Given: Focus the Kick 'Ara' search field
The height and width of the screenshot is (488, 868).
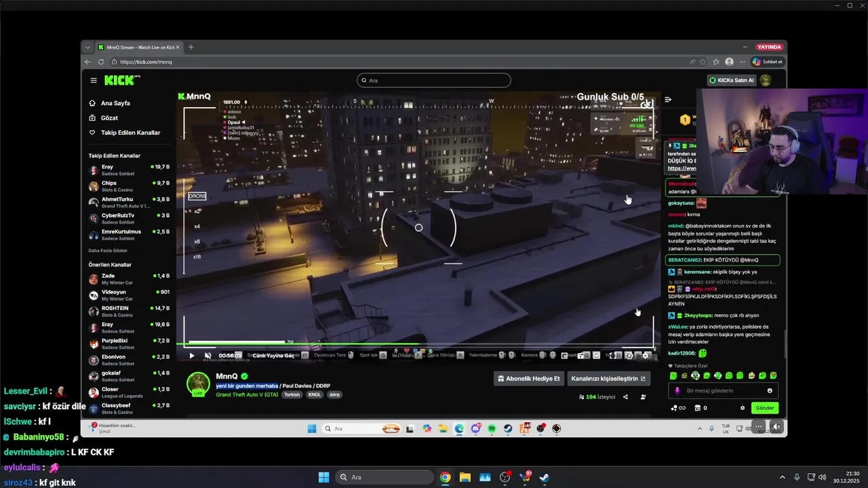Looking at the screenshot, I should (434, 80).
